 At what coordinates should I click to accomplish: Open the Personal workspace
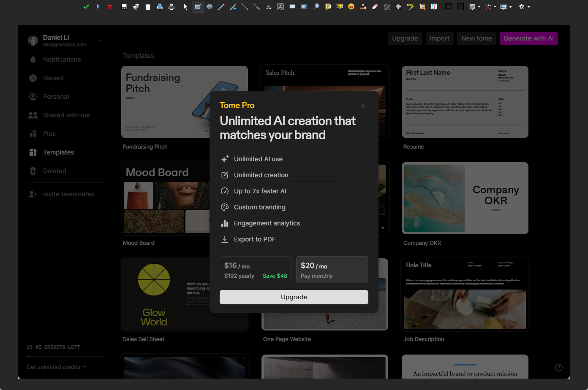[56, 97]
